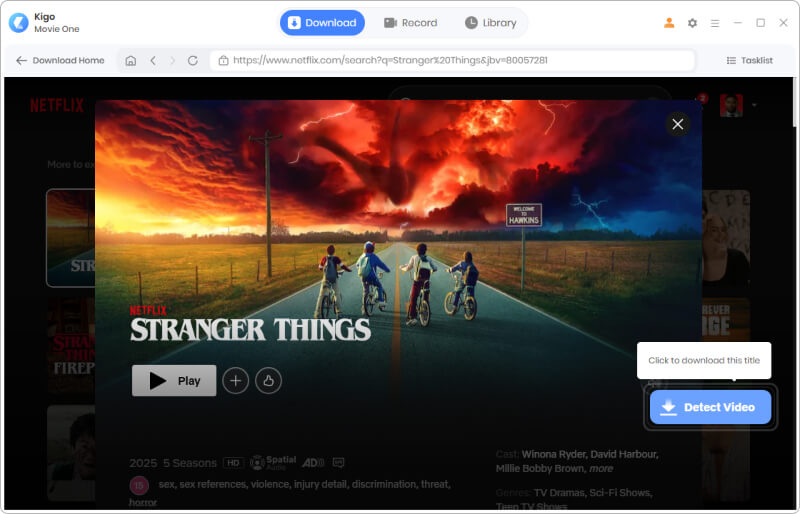Screen dimensions: 800x514
Task: Reload the page with refresh icon
Action: pyautogui.click(x=192, y=61)
